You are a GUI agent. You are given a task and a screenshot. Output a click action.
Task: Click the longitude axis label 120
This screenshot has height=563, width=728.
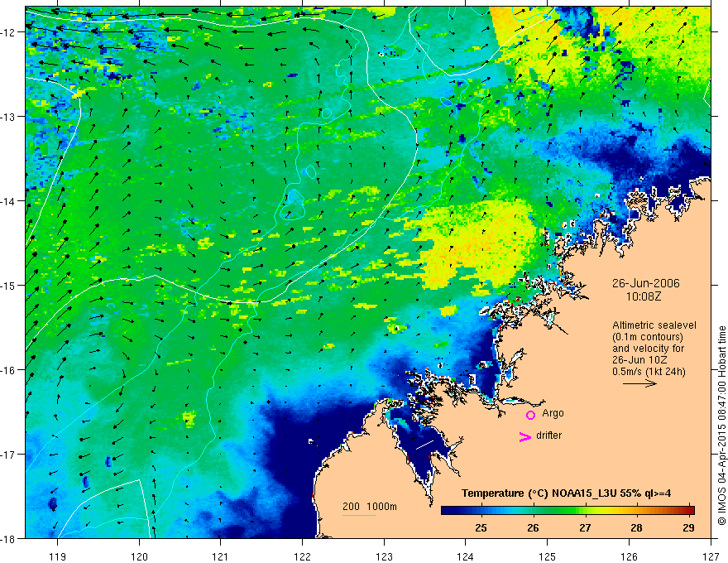click(139, 557)
